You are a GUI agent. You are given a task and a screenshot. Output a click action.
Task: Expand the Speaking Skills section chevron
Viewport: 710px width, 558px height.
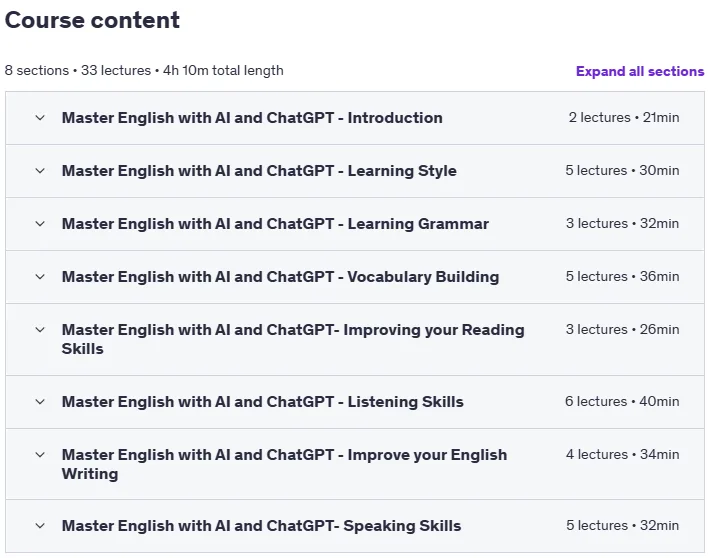pyautogui.click(x=40, y=526)
